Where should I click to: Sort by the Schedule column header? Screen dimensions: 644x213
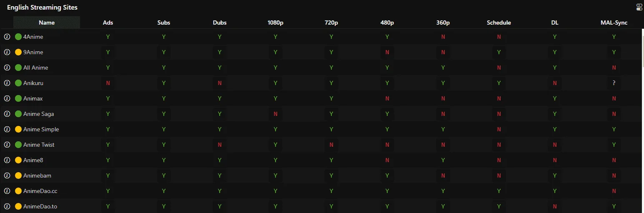point(499,23)
